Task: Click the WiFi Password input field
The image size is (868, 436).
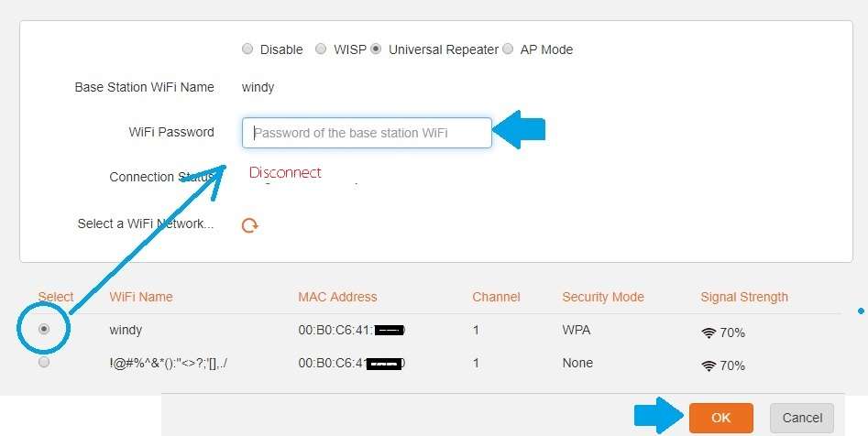Action: (367, 133)
